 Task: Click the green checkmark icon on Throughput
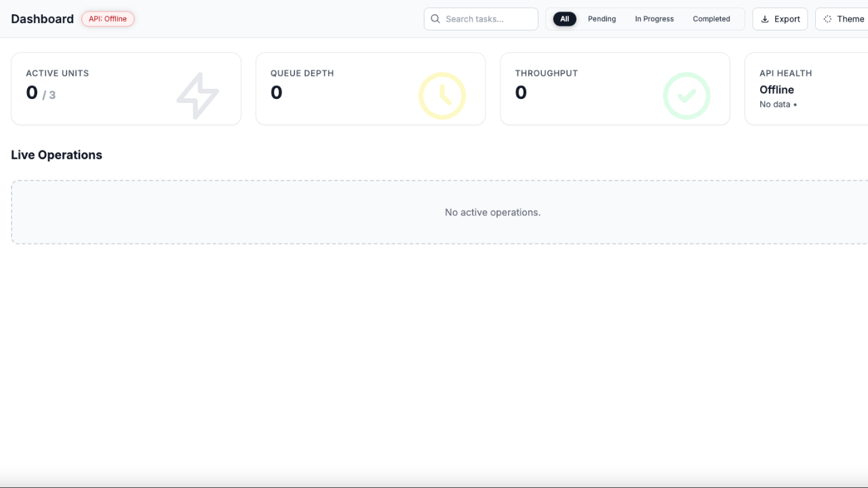click(x=686, y=96)
